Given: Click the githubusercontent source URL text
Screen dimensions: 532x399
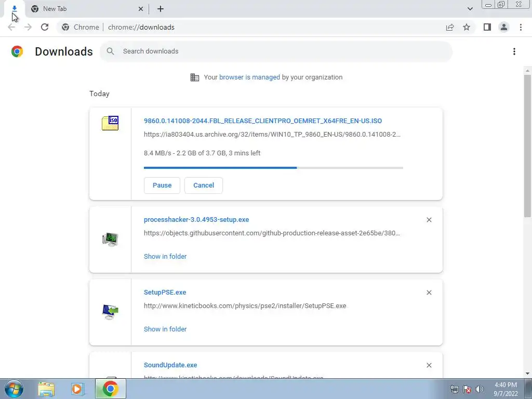Looking at the screenshot, I should (x=272, y=233).
